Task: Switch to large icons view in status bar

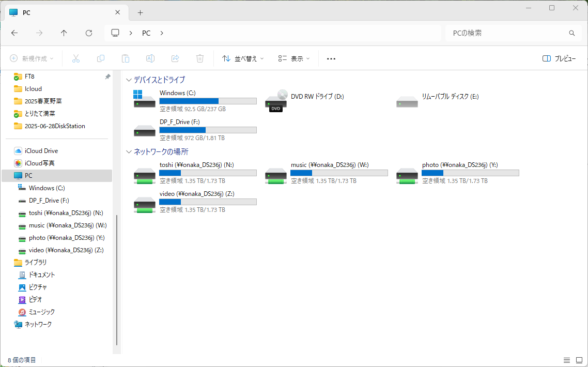Action: pyautogui.click(x=579, y=360)
